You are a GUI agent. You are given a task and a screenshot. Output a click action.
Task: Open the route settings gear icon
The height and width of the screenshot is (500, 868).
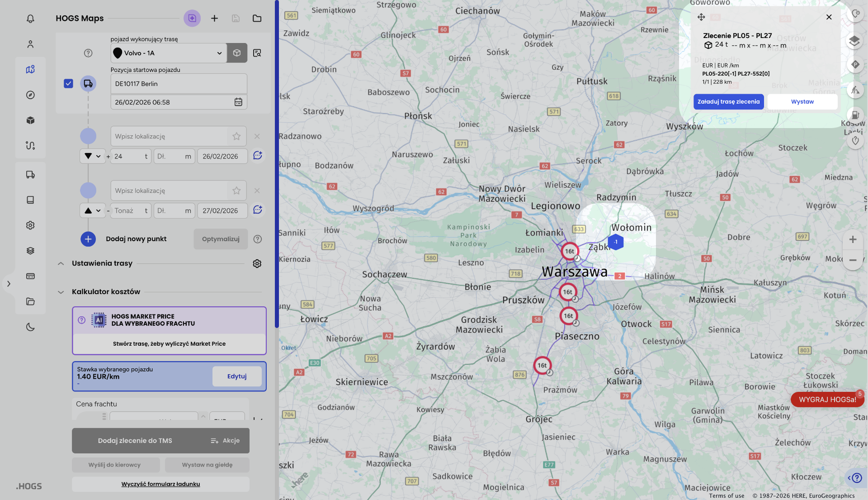tap(257, 263)
